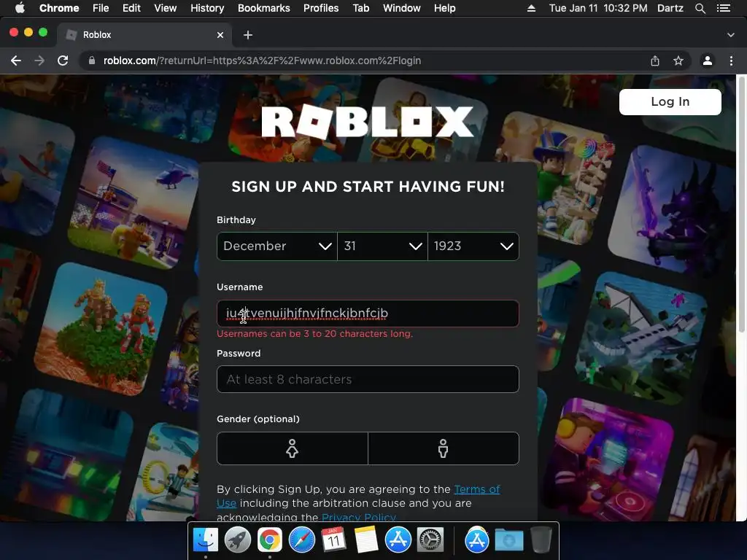Open Control Center list icon in menu bar

[x=724, y=8]
